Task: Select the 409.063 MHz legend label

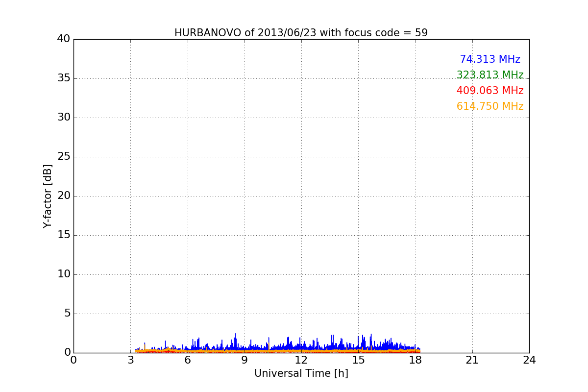Action: (490, 91)
